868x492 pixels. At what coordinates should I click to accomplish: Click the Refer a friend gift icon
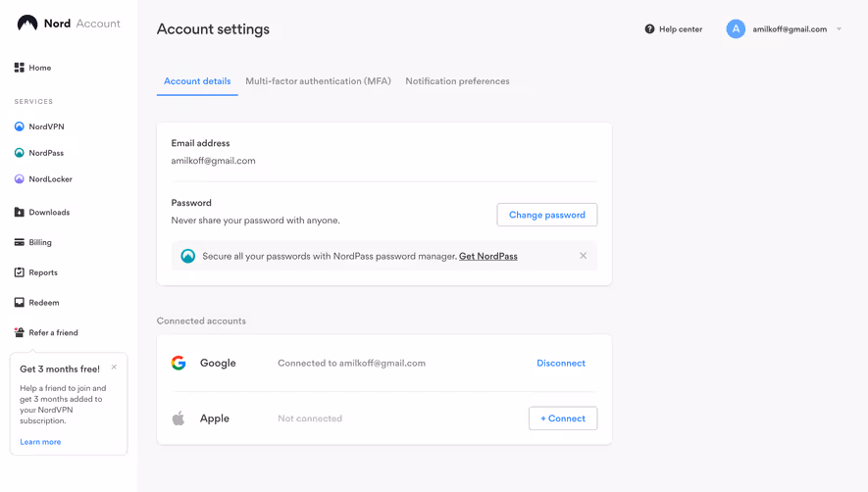coord(20,332)
